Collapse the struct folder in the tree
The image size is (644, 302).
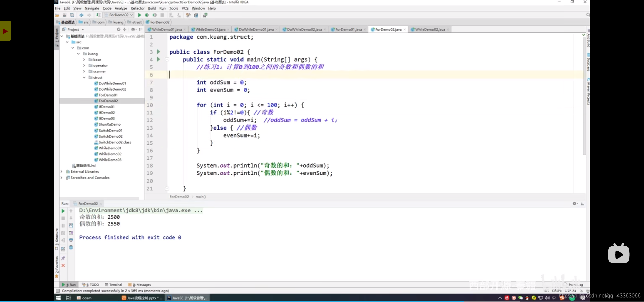pyautogui.click(x=84, y=78)
